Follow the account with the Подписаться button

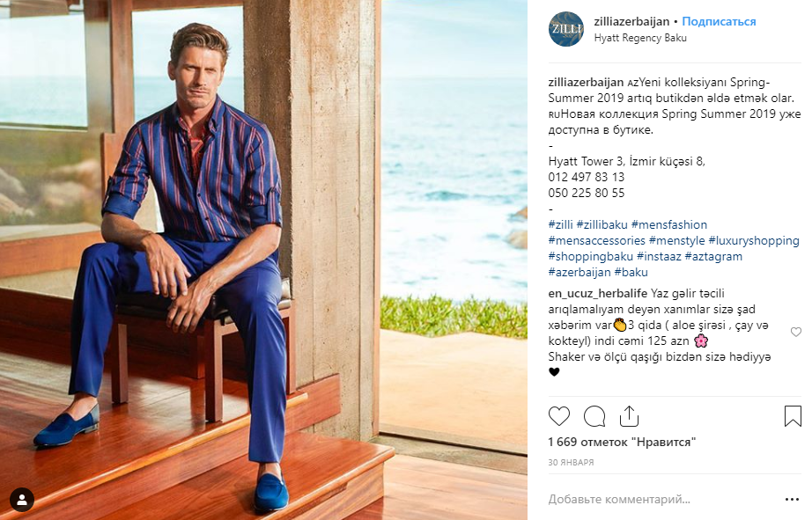719,22
